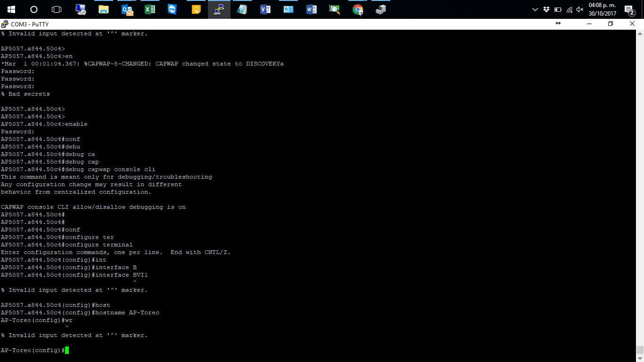Click 'CAPWAP console CLI allow/disallow debugging is on'
The image size is (644, 362).
pyautogui.click(x=93, y=207)
